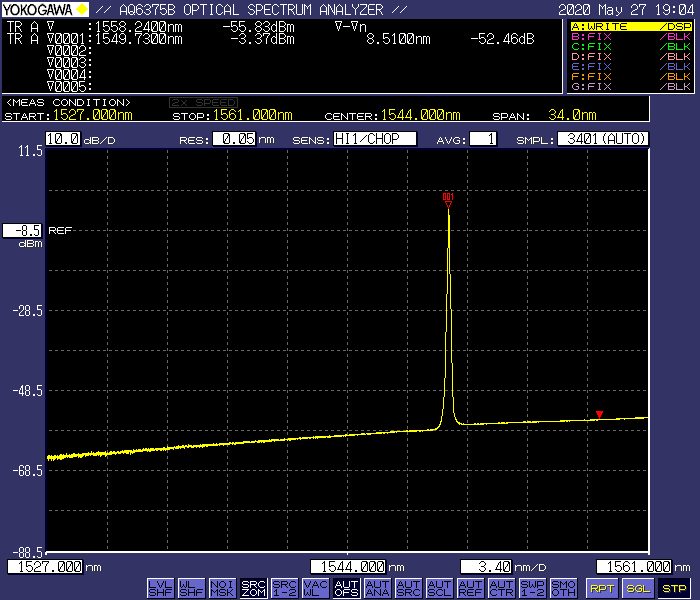Open the RES 0.05 nm resolution field
Viewport: 700px width, 600px height.
(236, 139)
